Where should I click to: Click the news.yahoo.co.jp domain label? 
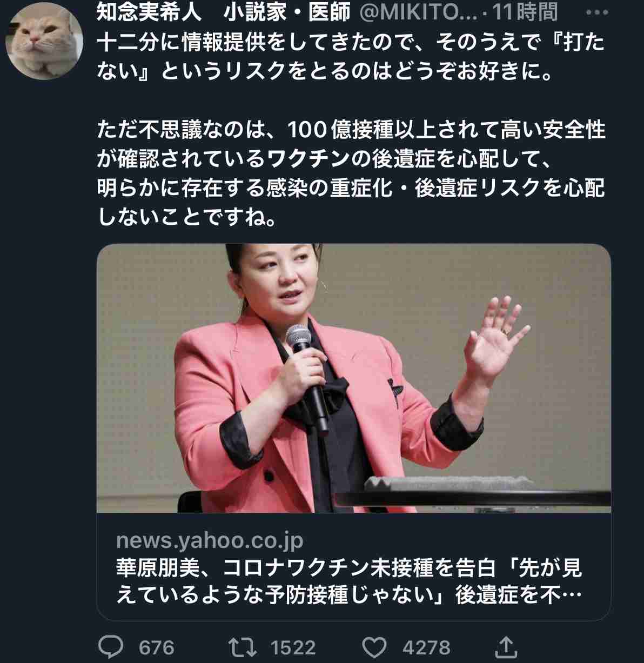click(x=210, y=540)
